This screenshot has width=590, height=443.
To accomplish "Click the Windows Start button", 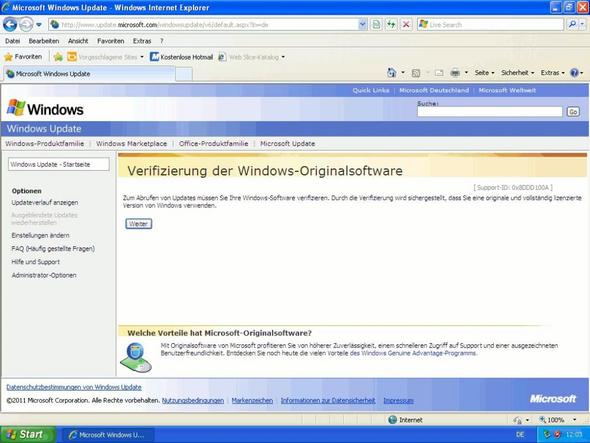I will point(27,435).
